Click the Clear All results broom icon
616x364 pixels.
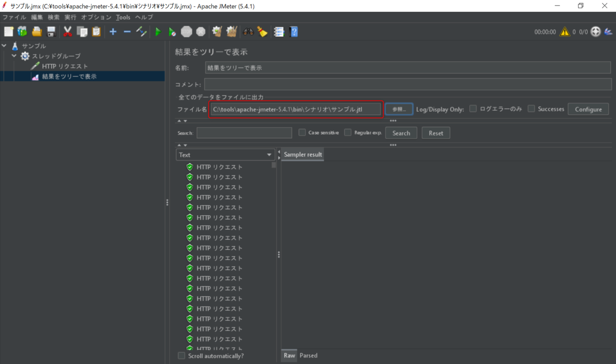click(230, 31)
